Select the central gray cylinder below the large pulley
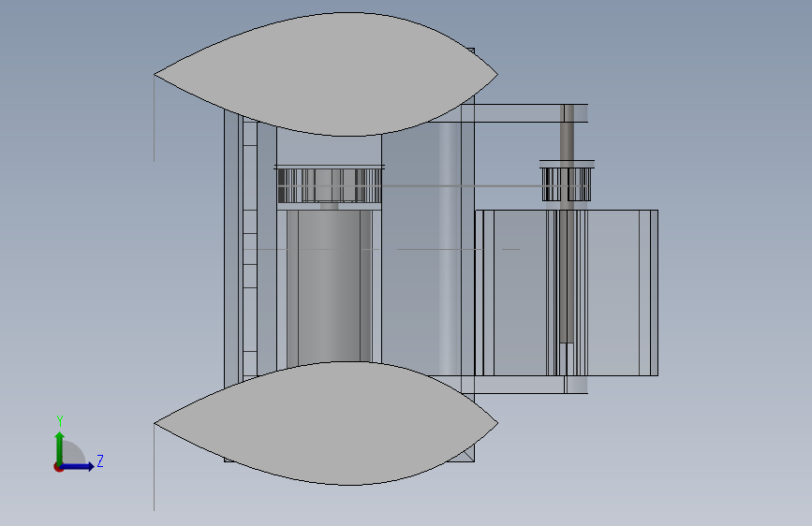The width and height of the screenshot is (812, 526). pyautogui.click(x=329, y=285)
